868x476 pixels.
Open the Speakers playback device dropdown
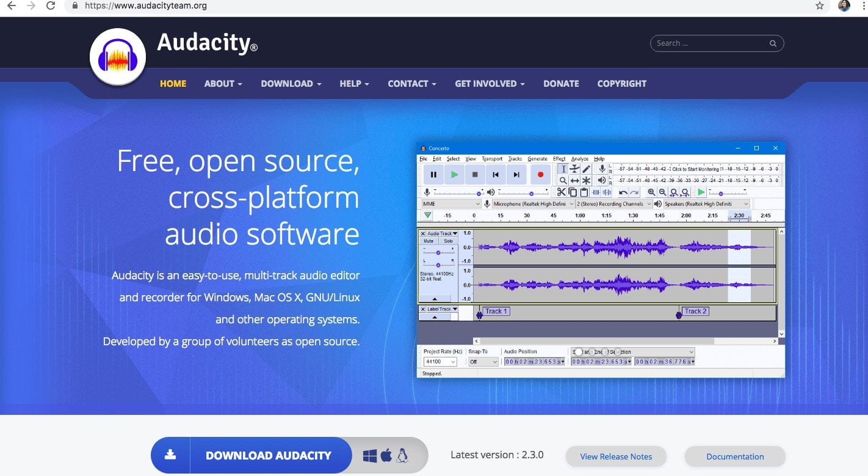pyautogui.click(x=706, y=204)
